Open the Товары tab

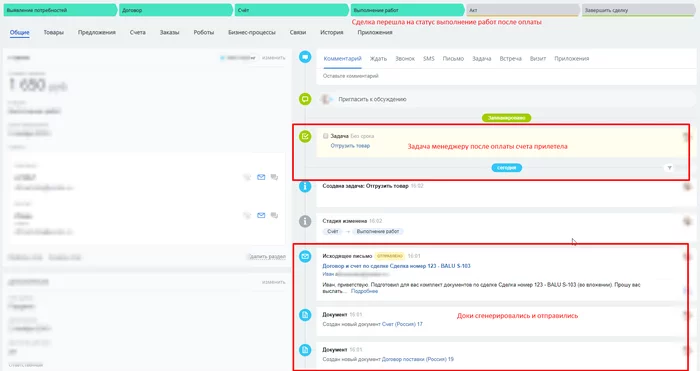click(x=54, y=32)
